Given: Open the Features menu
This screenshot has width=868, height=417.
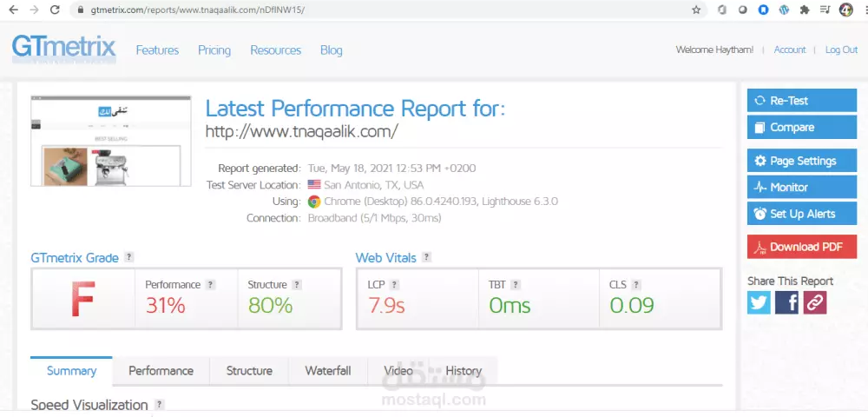Looking at the screenshot, I should tap(157, 50).
